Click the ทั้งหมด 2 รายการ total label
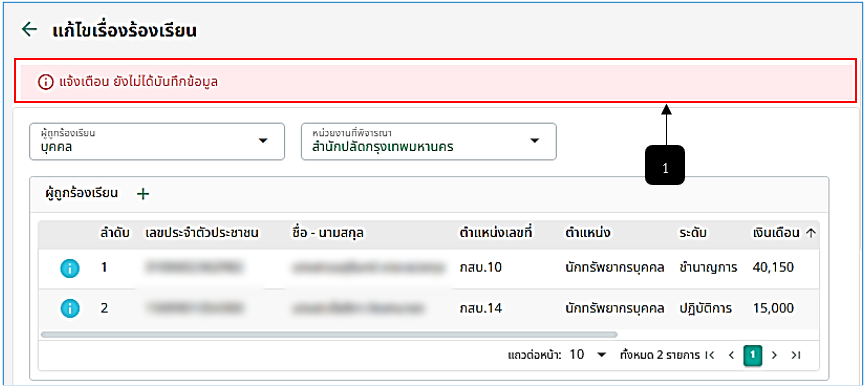This screenshot has height=386, width=864. [660, 355]
